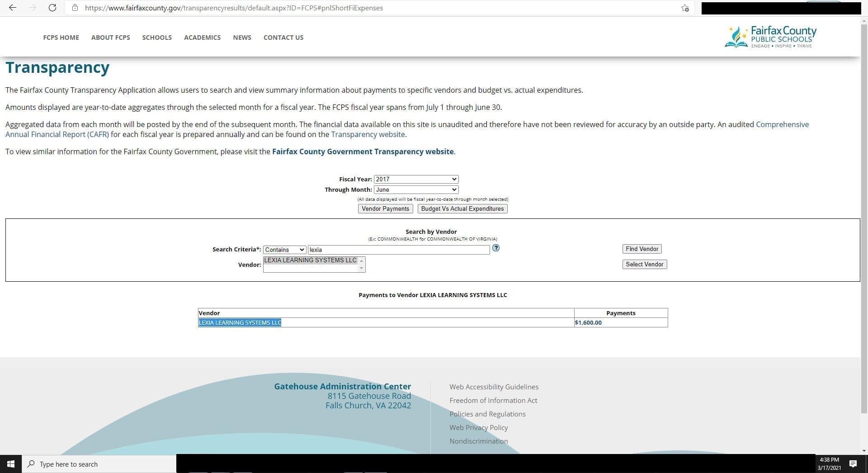Click the $1,600.00 payment amount
Image resolution: width=868 pixels, height=473 pixels.
(x=588, y=322)
